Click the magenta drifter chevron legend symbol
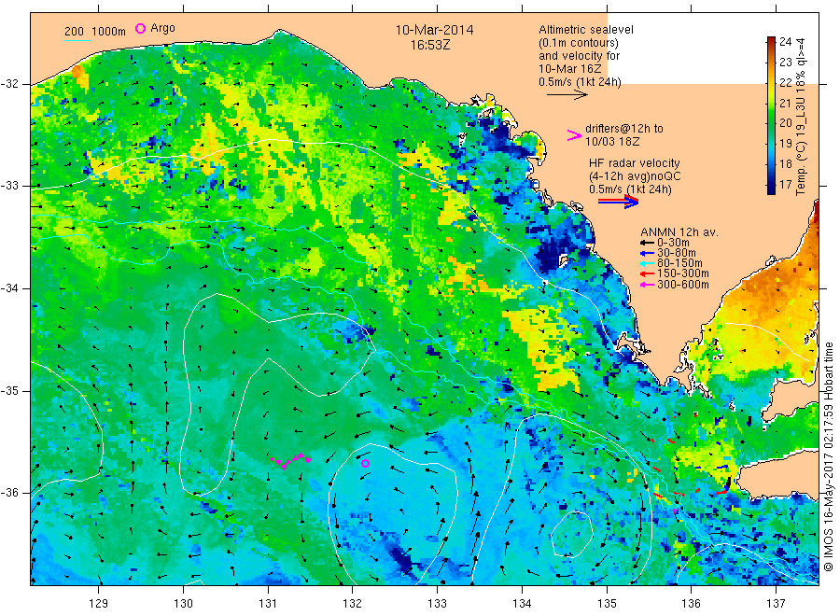The height and width of the screenshot is (616, 840). click(x=574, y=135)
